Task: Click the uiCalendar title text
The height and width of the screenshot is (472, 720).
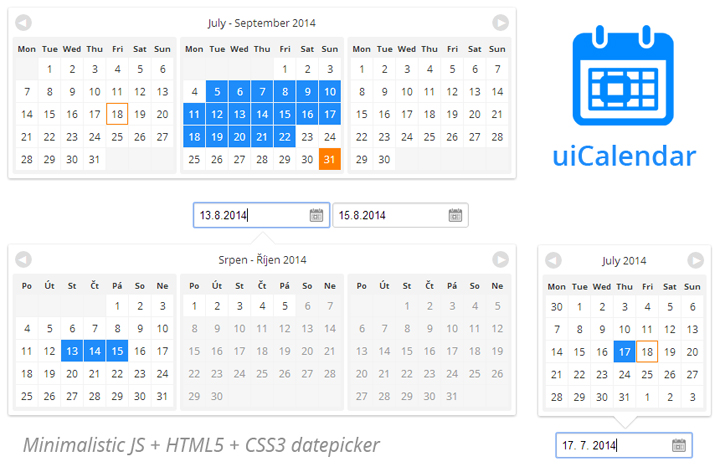Action: tap(624, 156)
